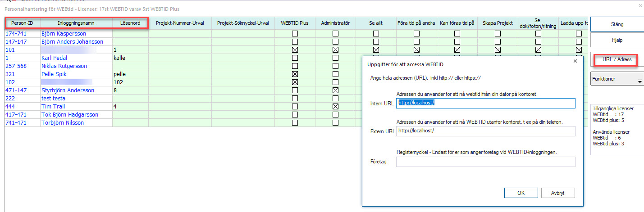Close the Personalhantering för WEBtid window
The width and height of the screenshot is (644, 212).
[641, 5]
